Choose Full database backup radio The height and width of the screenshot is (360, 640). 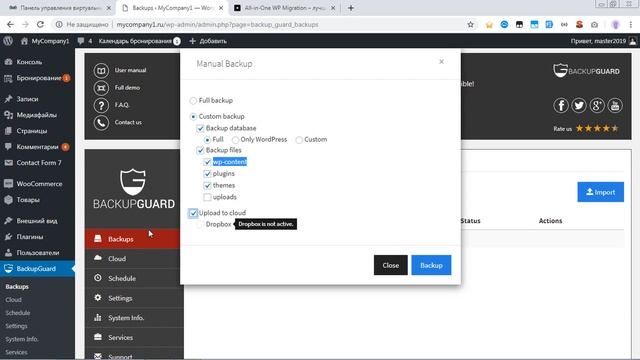207,140
